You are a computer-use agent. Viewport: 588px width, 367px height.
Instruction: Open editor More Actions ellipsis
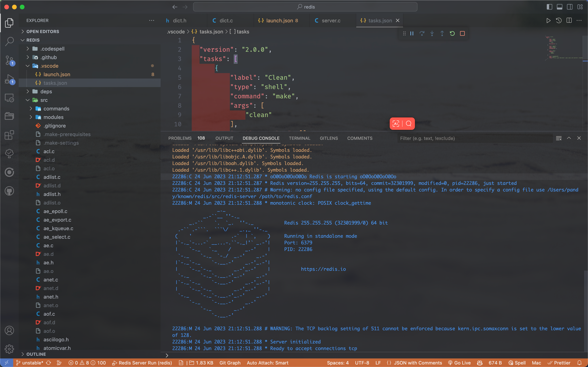click(579, 21)
